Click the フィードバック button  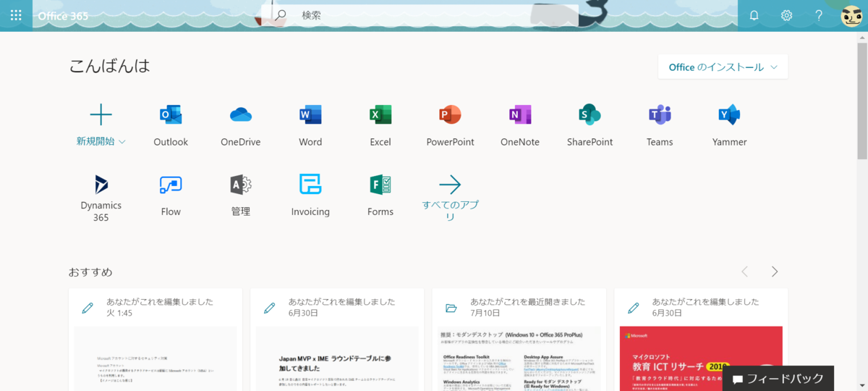[x=778, y=379]
